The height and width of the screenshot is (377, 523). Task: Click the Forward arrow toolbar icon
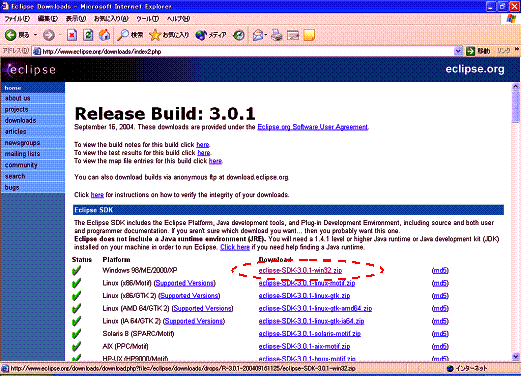click(49, 35)
